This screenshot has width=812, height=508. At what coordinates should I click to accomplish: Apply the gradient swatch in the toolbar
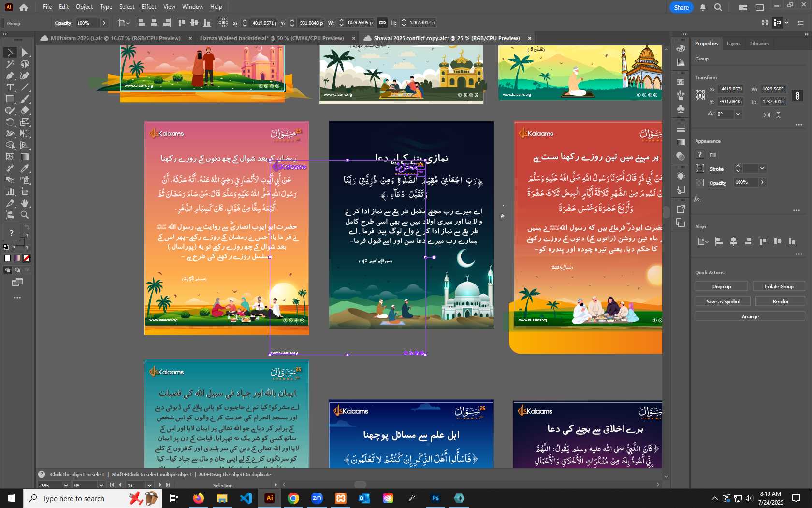coord(17,258)
